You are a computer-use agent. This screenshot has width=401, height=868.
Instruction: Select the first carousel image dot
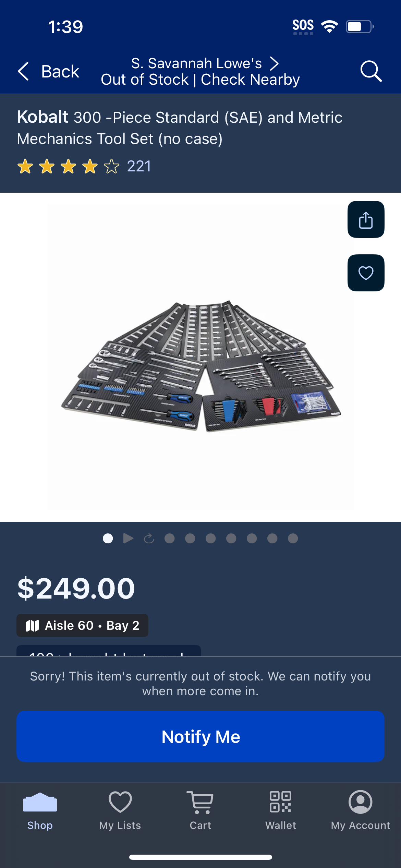pyautogui.click(x=108, y=538)
